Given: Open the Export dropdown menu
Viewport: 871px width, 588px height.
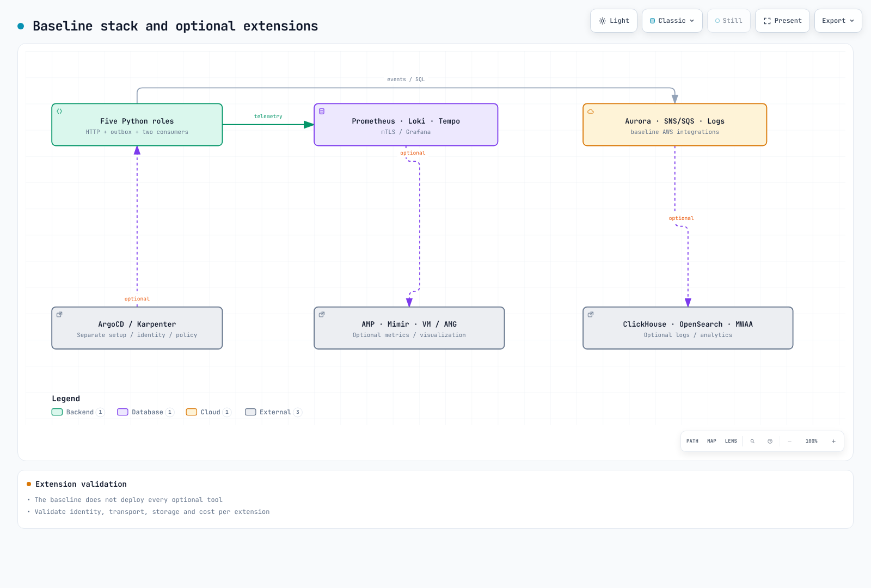Looking at the screenshot, I should click(838, 21).
